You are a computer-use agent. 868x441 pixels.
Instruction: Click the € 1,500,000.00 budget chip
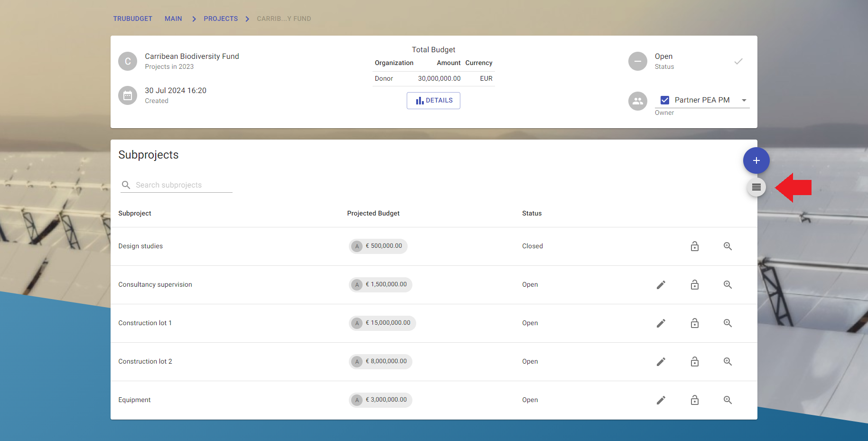coord(381,284)
